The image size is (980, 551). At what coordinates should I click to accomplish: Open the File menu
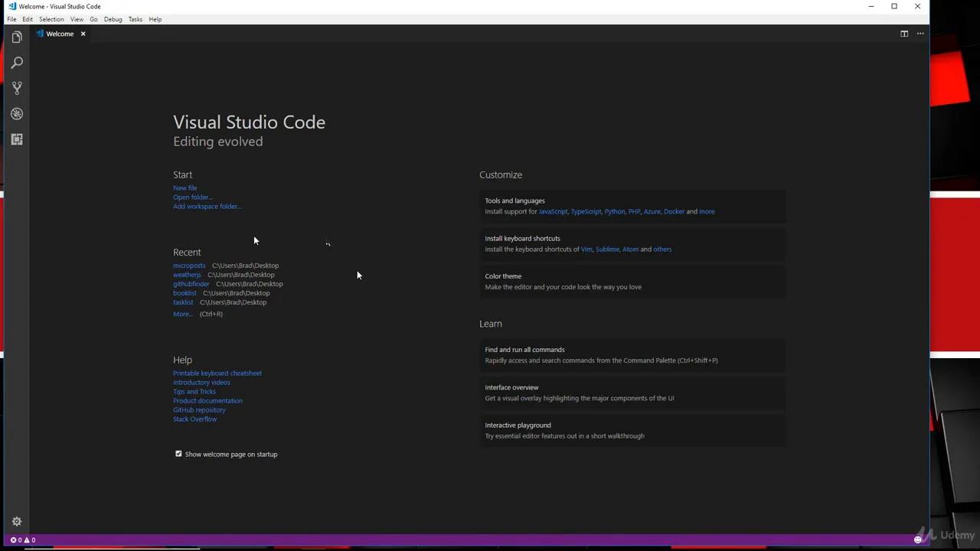point(11,19)
